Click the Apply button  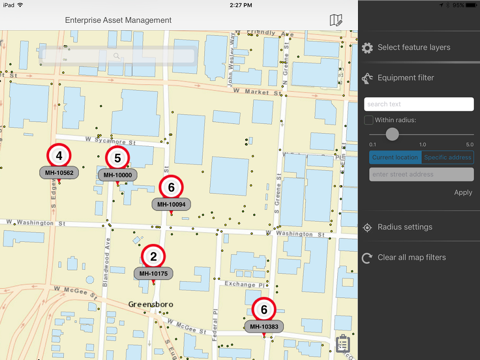[x=463, y=193]
